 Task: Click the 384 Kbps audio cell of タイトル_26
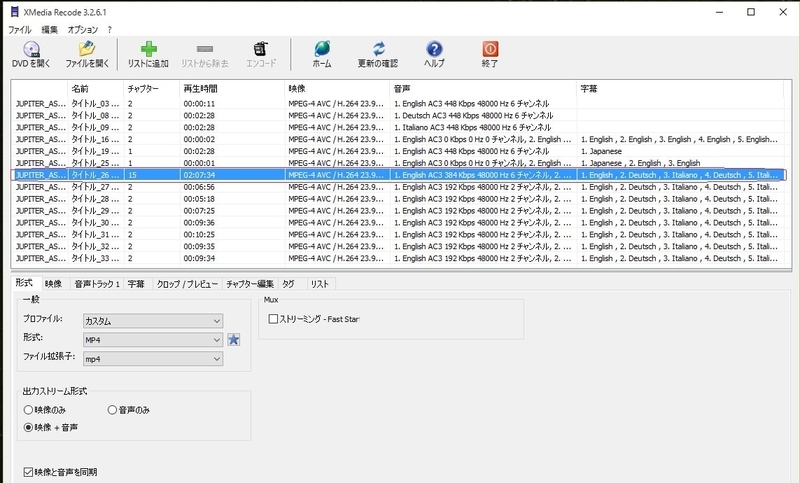483,175
